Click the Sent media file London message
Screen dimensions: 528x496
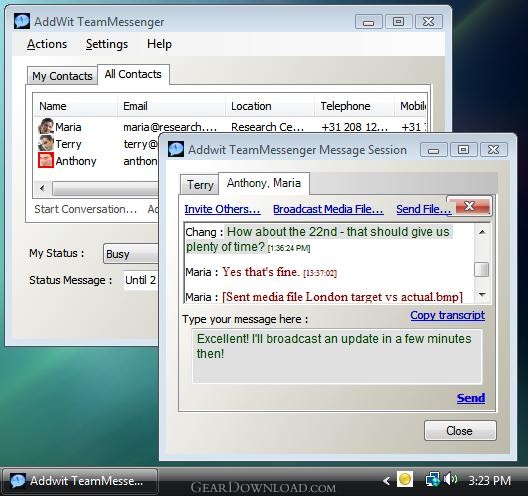click(x=342, y=297)
